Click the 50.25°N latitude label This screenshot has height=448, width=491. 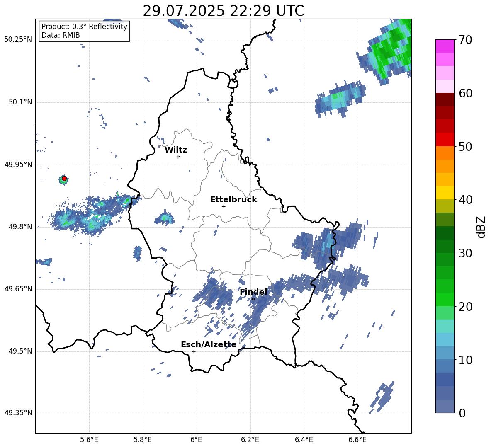pos(18,40)
